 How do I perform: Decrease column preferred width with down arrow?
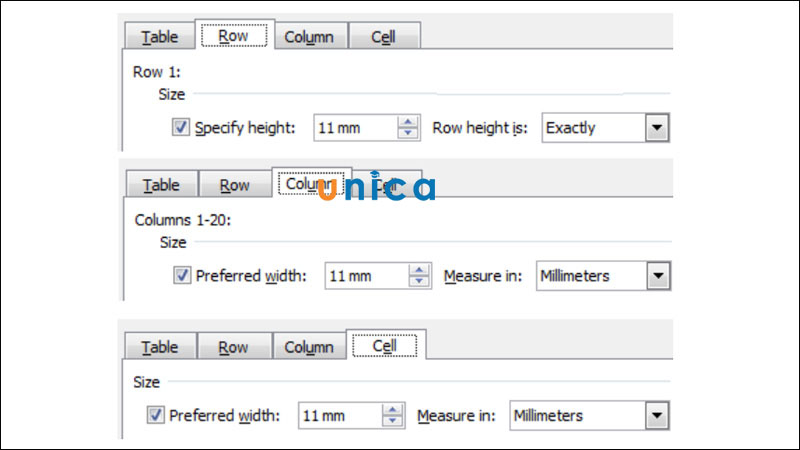[x=418, y=283]
